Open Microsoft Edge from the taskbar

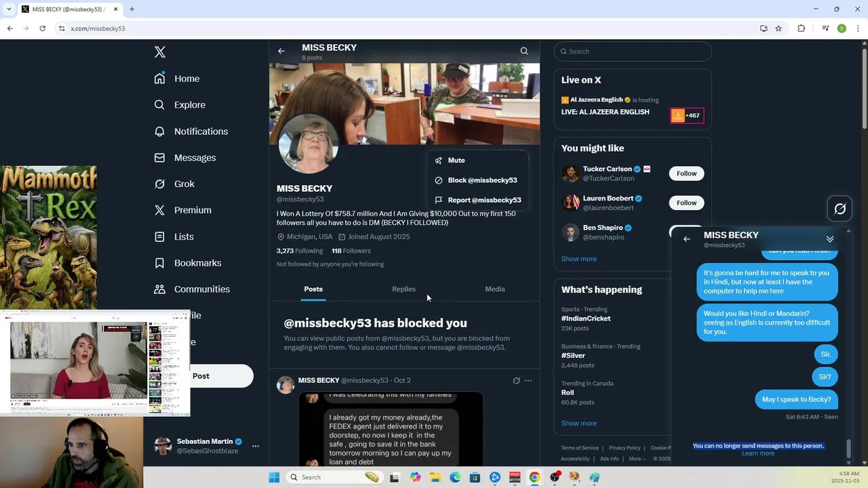(x=455, y=477)
